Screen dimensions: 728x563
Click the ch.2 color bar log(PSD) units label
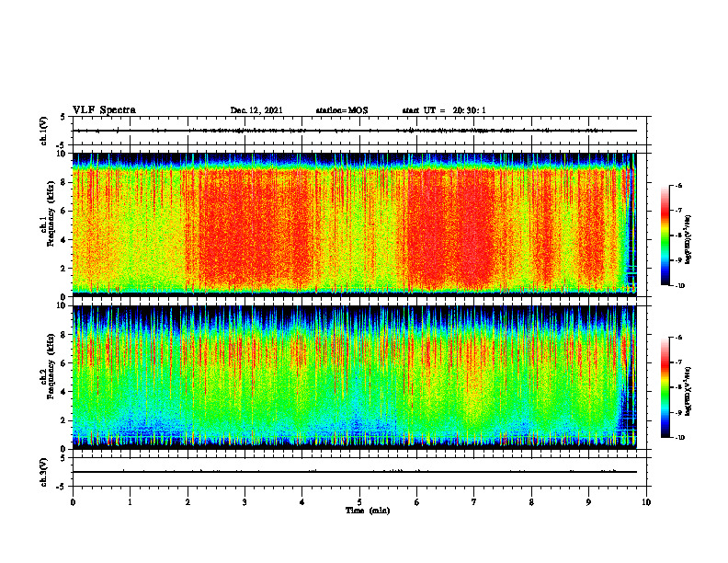pyautogui.click(x=688, y=392)
